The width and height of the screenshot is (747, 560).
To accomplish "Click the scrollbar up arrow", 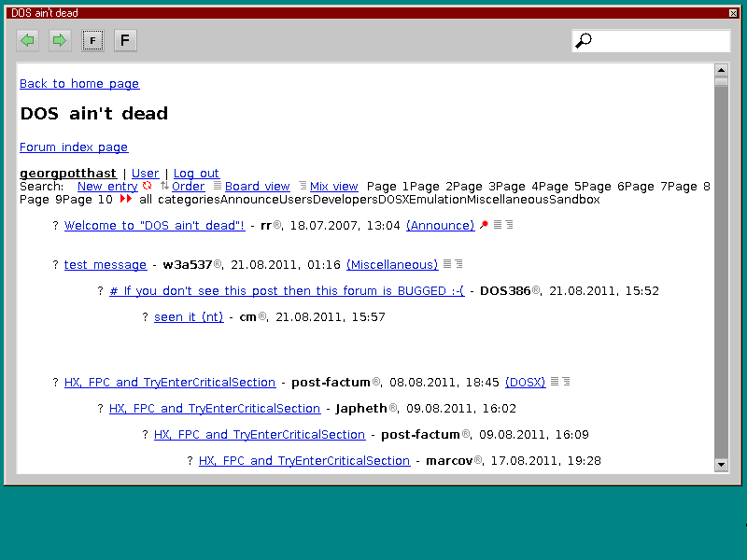I will [x=721, y=70].
